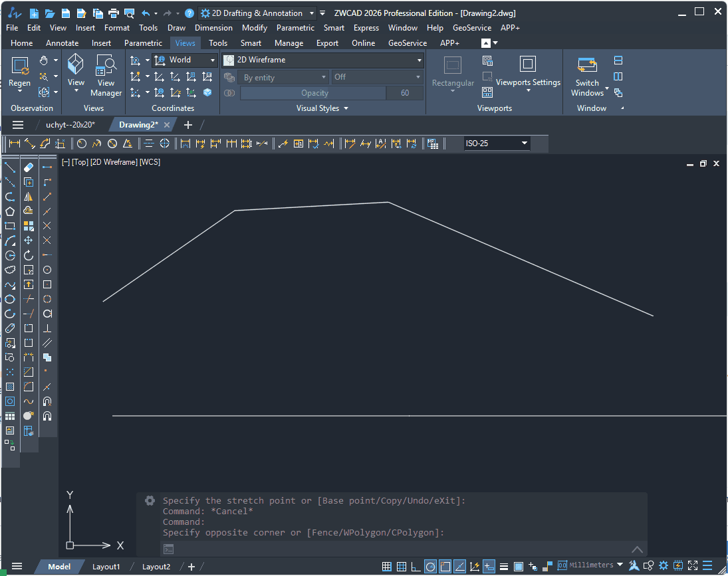Run the Explode tool
728x576 pixels.
tap(29, 416)
